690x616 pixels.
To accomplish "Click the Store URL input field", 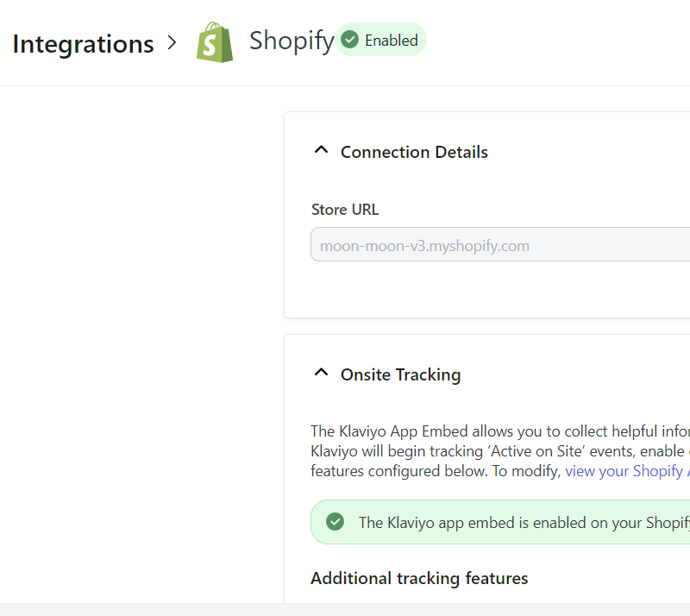I will (500, 245).
